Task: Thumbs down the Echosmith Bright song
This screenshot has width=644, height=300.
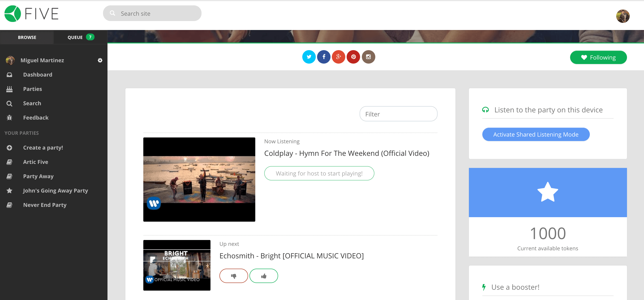Action: (x=234, y=276)
